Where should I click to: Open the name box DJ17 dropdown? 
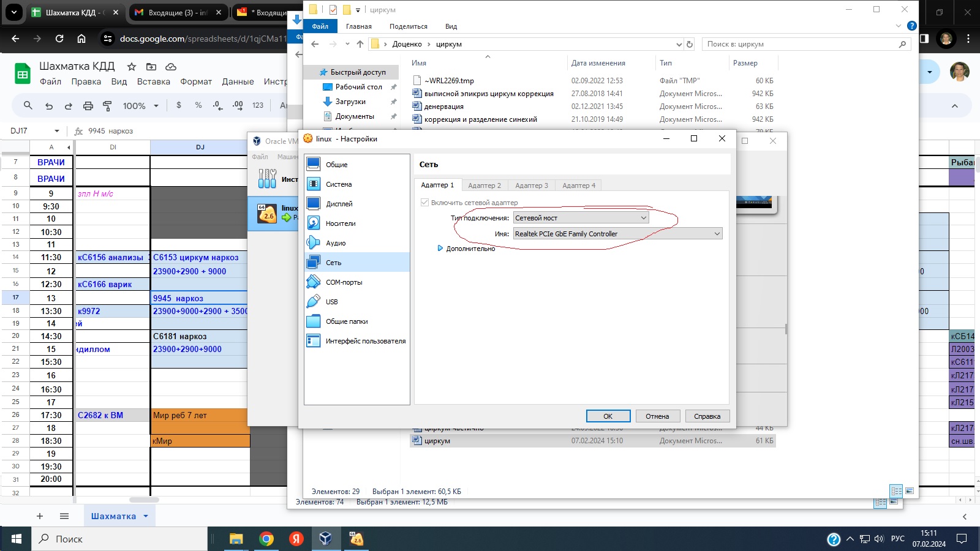coord(57,131)
